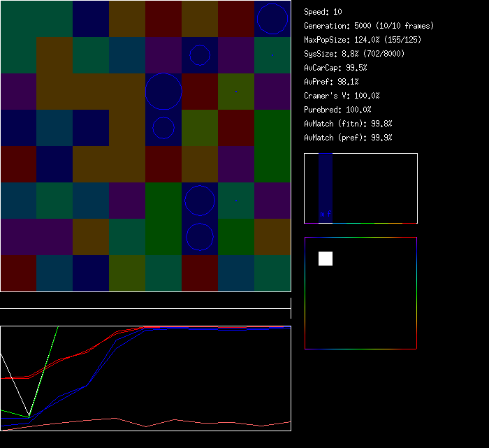
Task: Select the small blue circle in the second grid row
Action: click(200, 55)
